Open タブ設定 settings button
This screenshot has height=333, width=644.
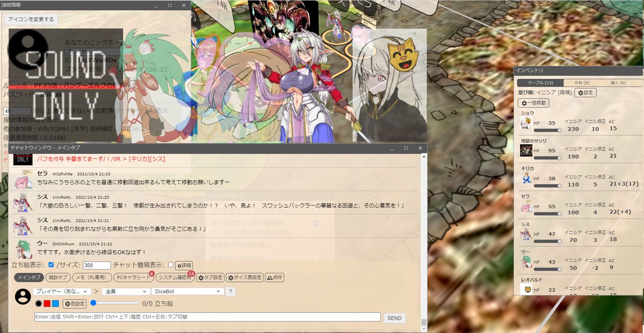tap(210, 277)
